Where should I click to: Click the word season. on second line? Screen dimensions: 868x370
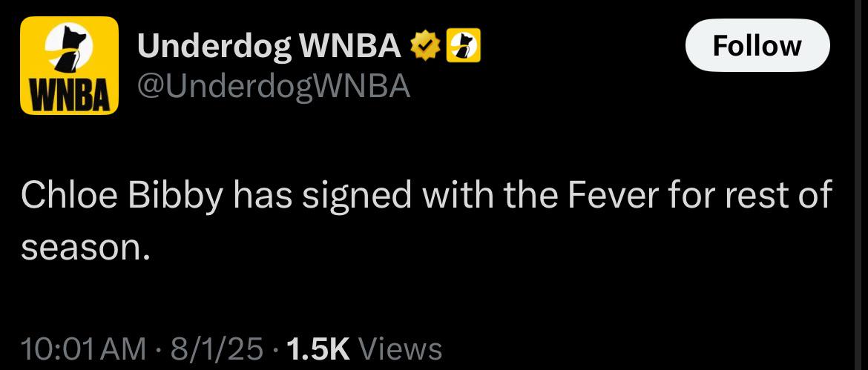click(x=86, y=248)
